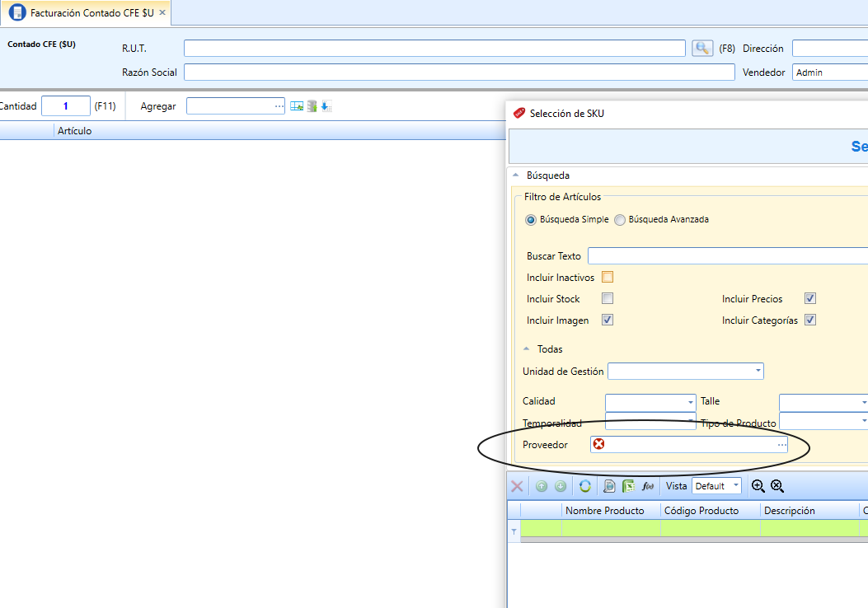Image resolution: width=868 pixels, height=608 pixels.
Task: Collapse the Búsqueda section
Action: (x=516, y=175)
